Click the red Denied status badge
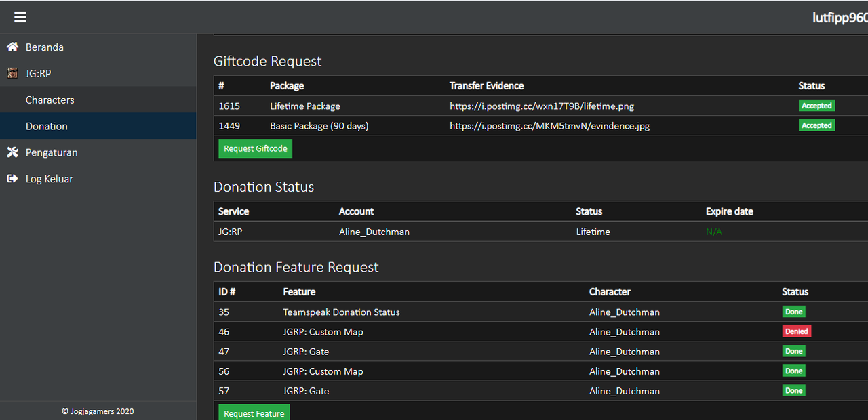868x420 pixels. tap(796, 331)
